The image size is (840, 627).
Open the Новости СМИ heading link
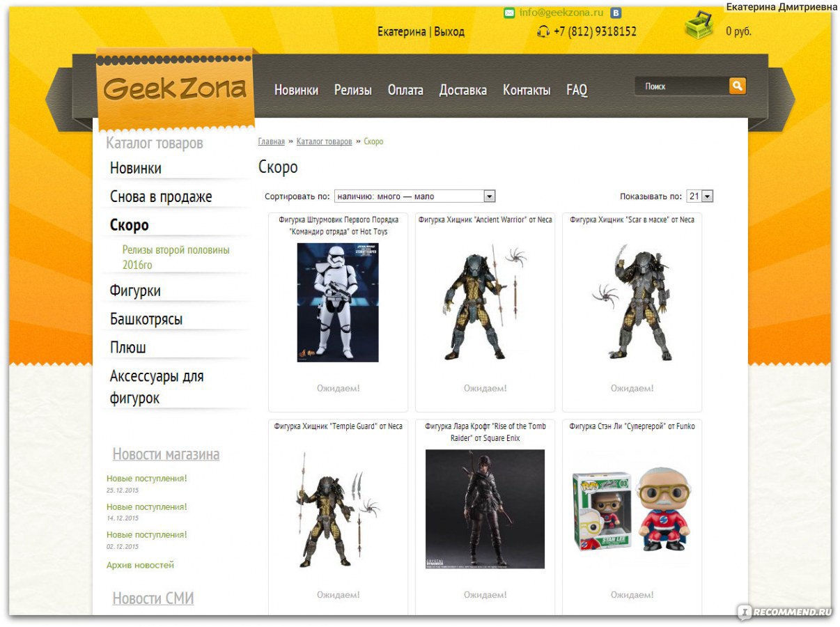tap(153, 598)
